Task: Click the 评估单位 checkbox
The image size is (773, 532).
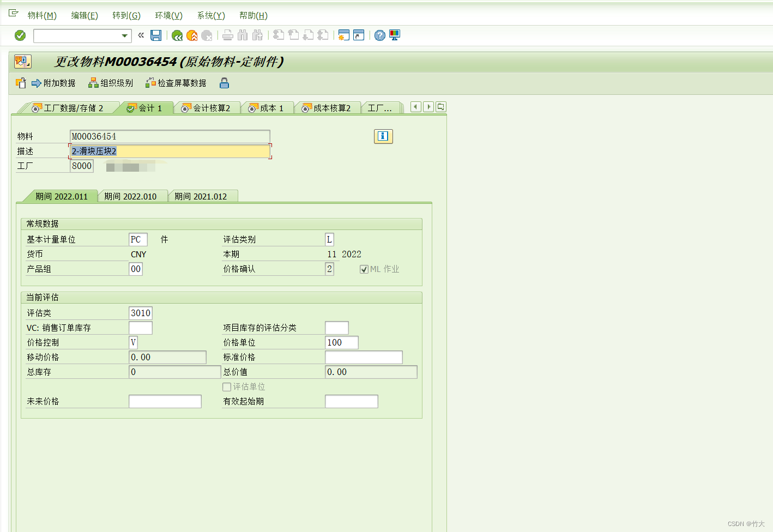Action: coord(227,386)
